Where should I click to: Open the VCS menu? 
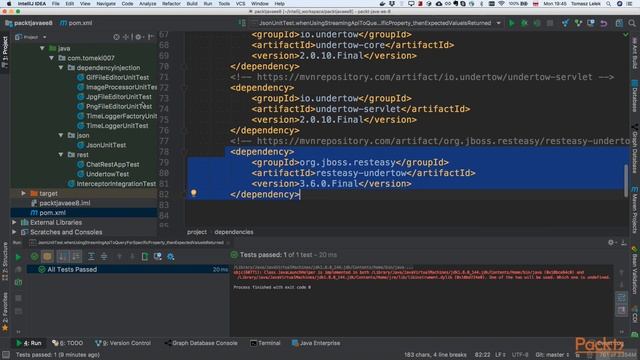pos(241,4)
